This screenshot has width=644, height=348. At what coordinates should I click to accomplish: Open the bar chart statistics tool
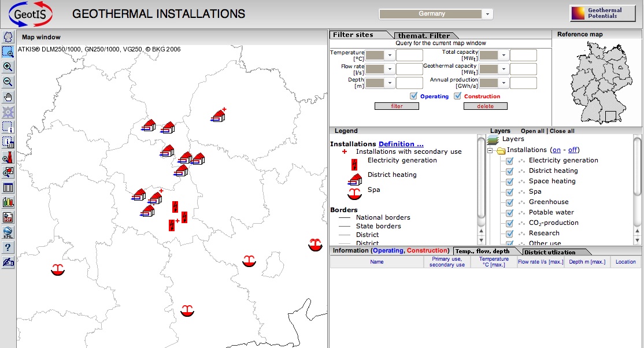8,202
